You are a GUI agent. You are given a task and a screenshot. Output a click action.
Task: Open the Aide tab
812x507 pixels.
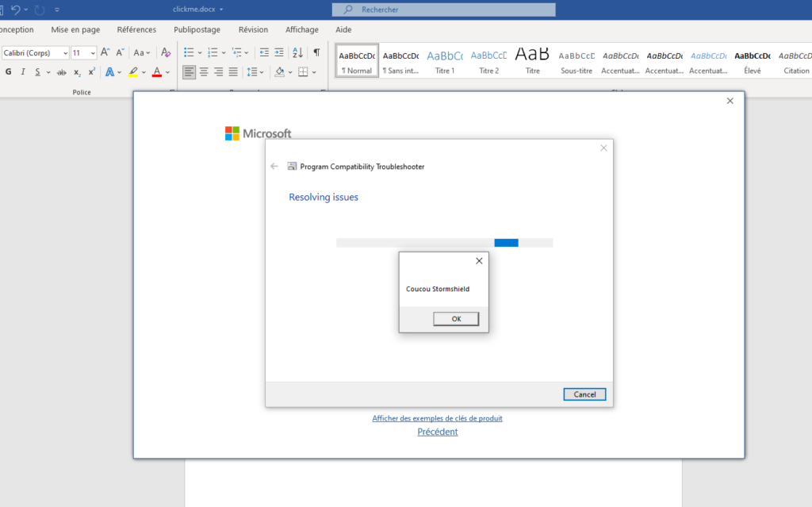pyautogui.click(x=343, y=29)
